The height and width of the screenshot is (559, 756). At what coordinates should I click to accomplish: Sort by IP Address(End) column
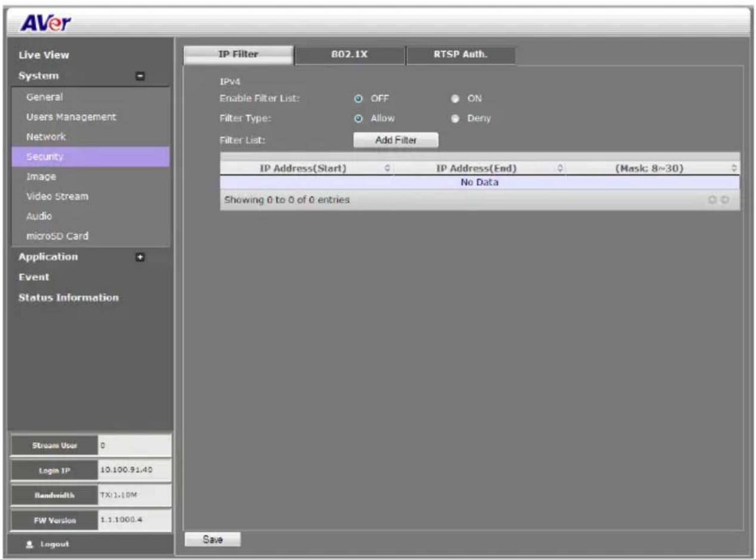(480, 168)
